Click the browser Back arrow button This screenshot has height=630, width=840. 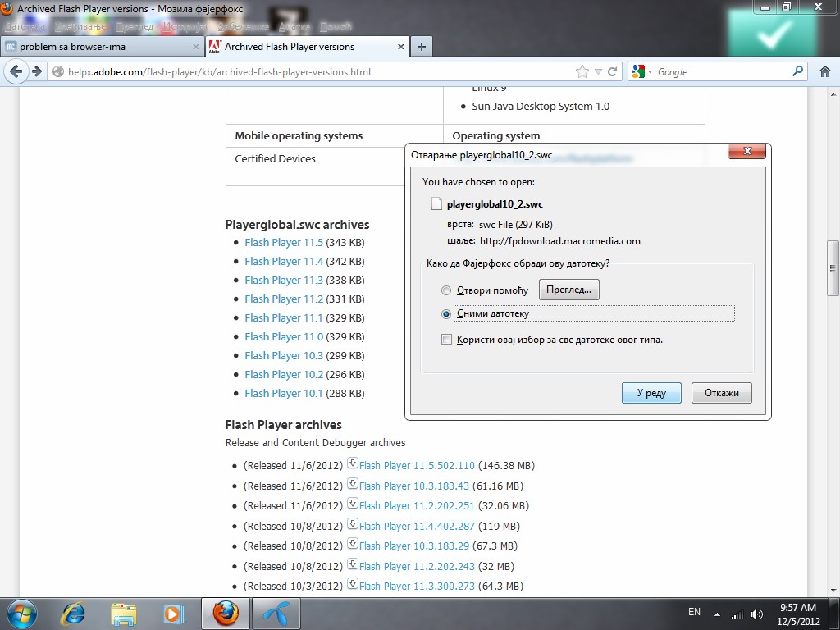[16, 71]
